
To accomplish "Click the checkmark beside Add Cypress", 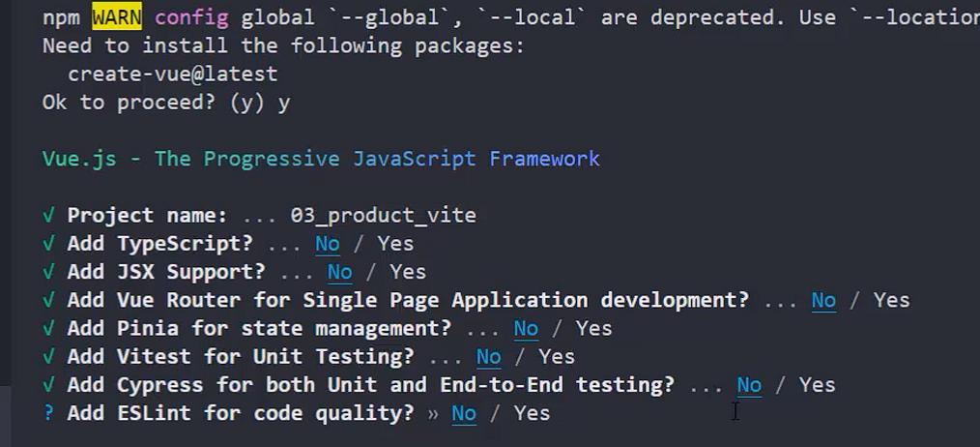I will tap(49, 385).
